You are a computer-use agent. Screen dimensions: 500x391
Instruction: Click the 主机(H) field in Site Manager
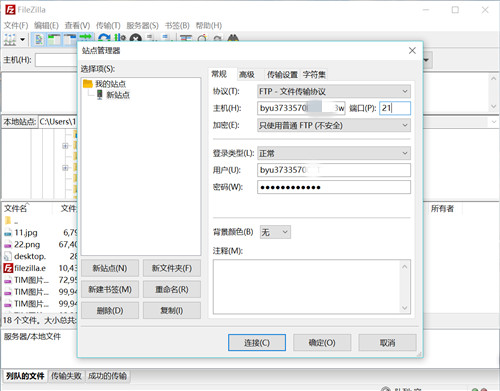pyautogui.click(x=301, y=108)
